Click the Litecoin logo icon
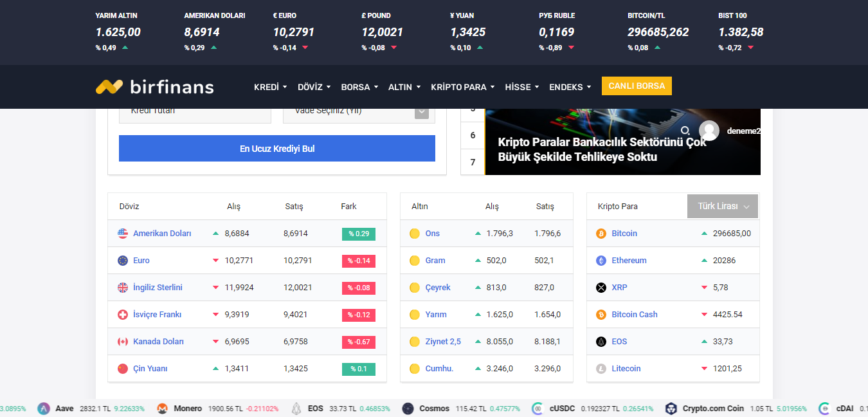 (601, 369)
